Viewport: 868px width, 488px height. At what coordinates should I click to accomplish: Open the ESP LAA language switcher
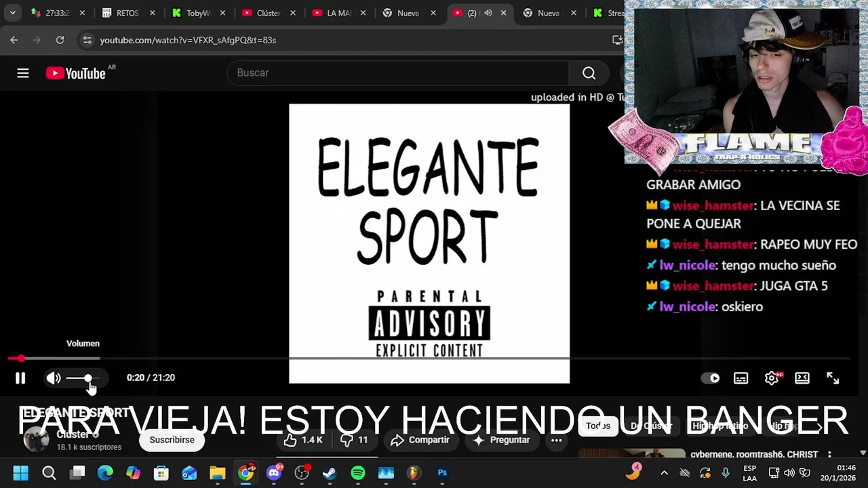(x=749, y=473)
